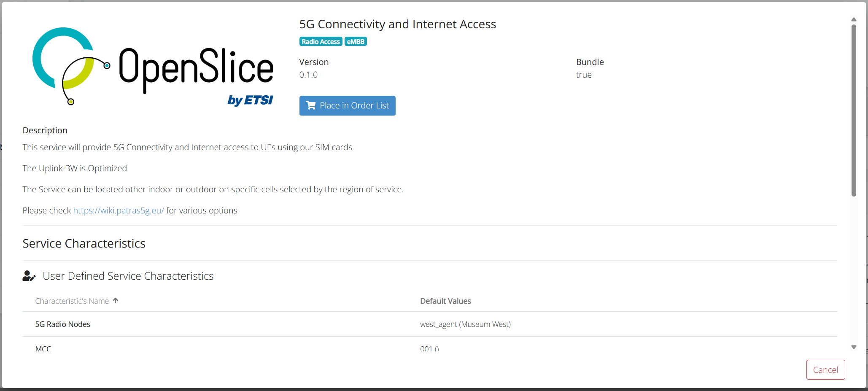Viewport: 868px width, 391px height.
Task: Select the MCC characteristic row
Action: coord(43,348)
